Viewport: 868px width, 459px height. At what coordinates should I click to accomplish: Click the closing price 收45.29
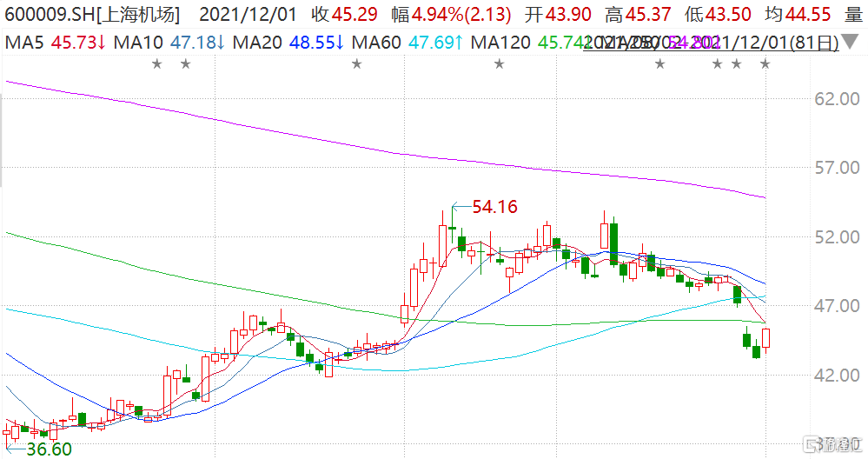click(344, 15)
